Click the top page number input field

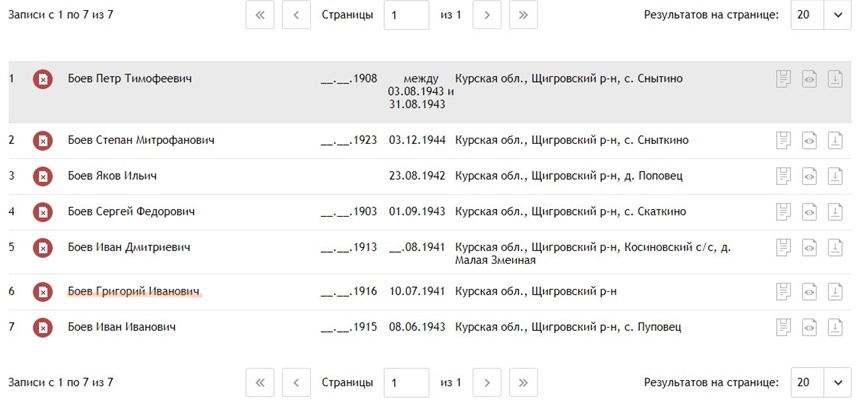[x=406, y=15]
